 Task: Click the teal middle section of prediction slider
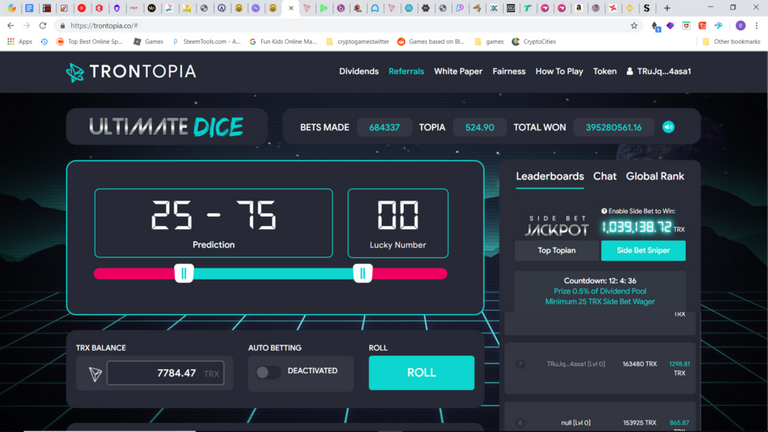[x=273, y=274]
